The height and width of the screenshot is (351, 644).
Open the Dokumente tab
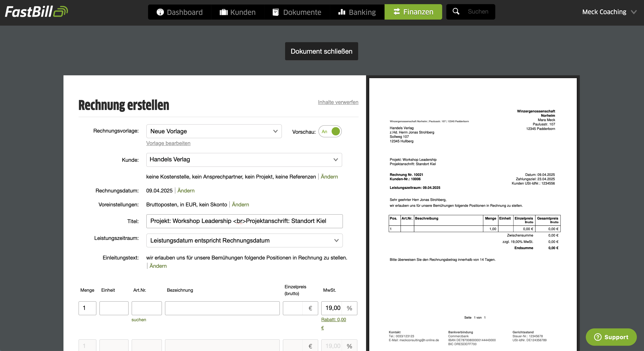[x=297, y=12]
